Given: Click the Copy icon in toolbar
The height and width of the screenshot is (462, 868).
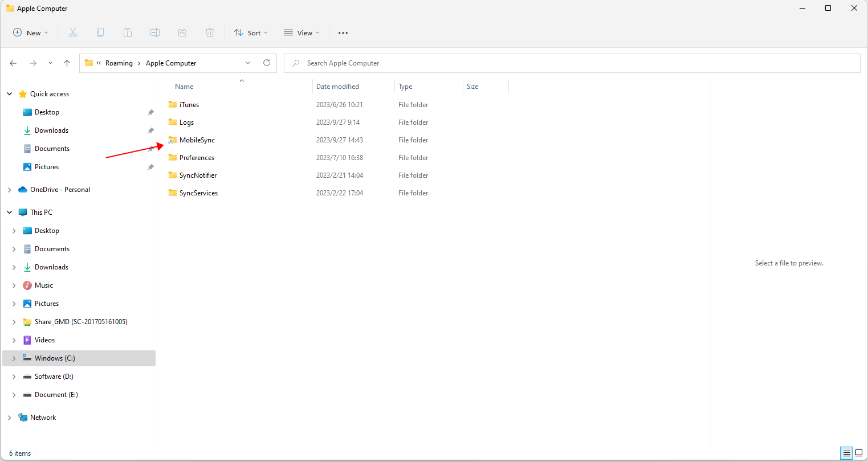Looking at the screenshot, I should [x=100, y=32].
